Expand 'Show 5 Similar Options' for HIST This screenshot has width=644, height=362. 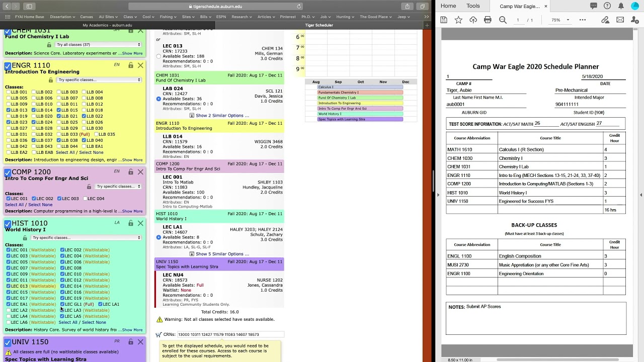pos(219,254)
